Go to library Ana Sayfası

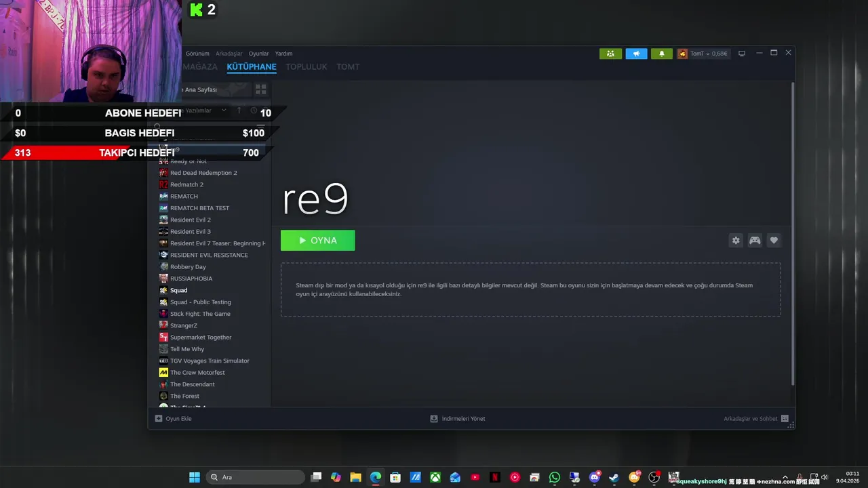coord(200,89)
